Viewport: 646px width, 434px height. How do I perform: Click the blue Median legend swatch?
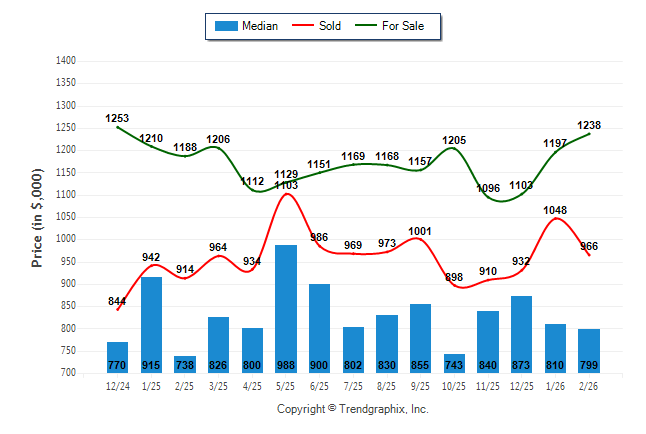[226, 26]
